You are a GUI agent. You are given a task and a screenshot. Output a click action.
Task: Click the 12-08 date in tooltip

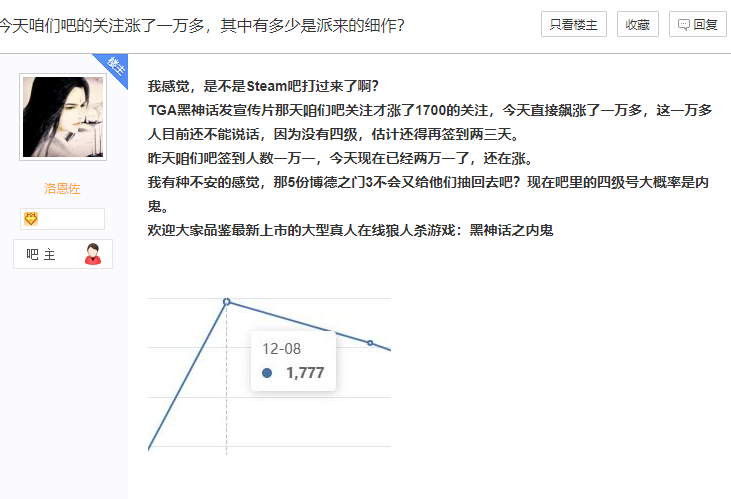tap(281, 349)
